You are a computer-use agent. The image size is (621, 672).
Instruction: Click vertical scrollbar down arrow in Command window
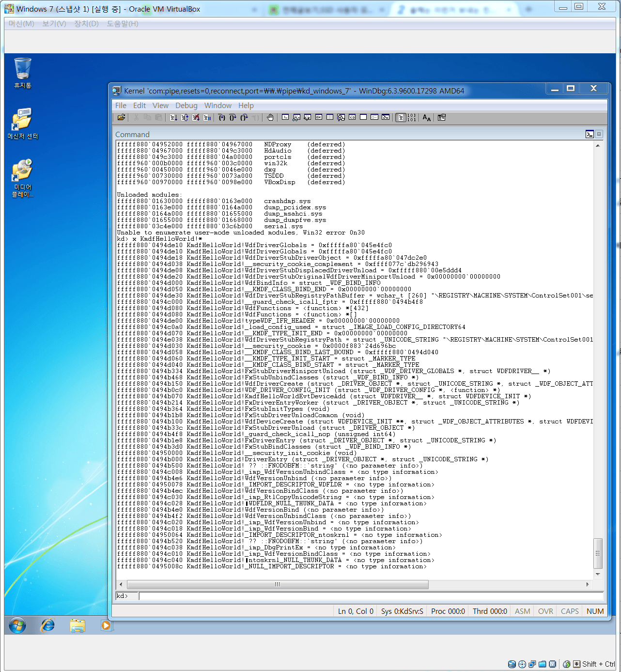coord(598,574)
